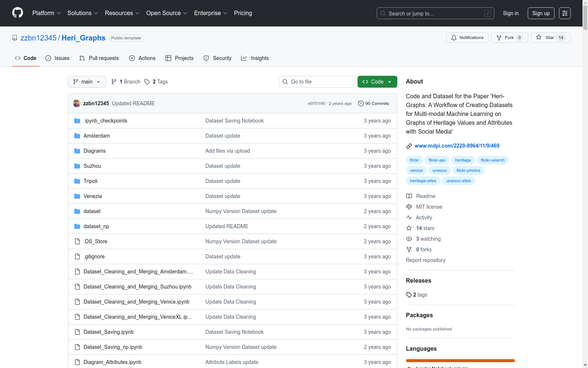
Task: Click zzbn12345 user avatar in commit row
Action: (77, 103)
